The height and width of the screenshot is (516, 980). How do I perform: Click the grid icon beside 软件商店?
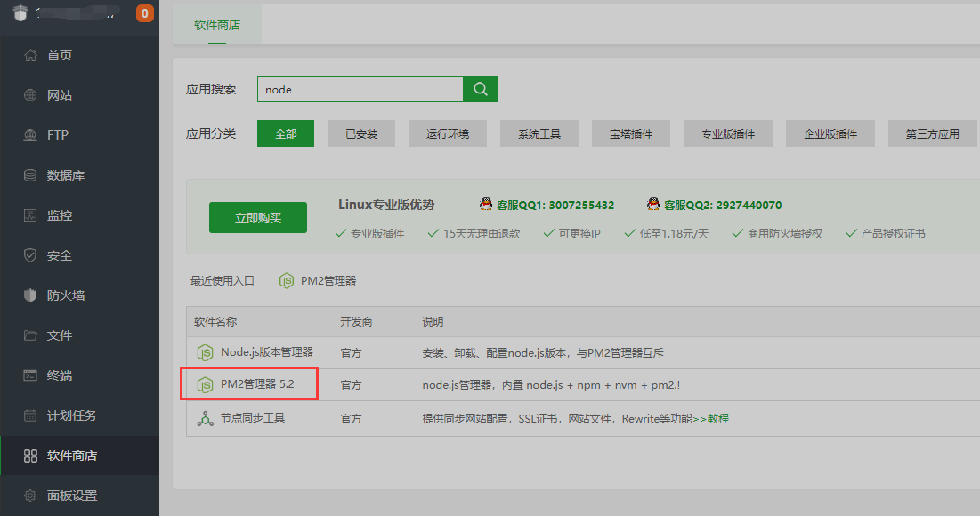click(x=30, y=456)
